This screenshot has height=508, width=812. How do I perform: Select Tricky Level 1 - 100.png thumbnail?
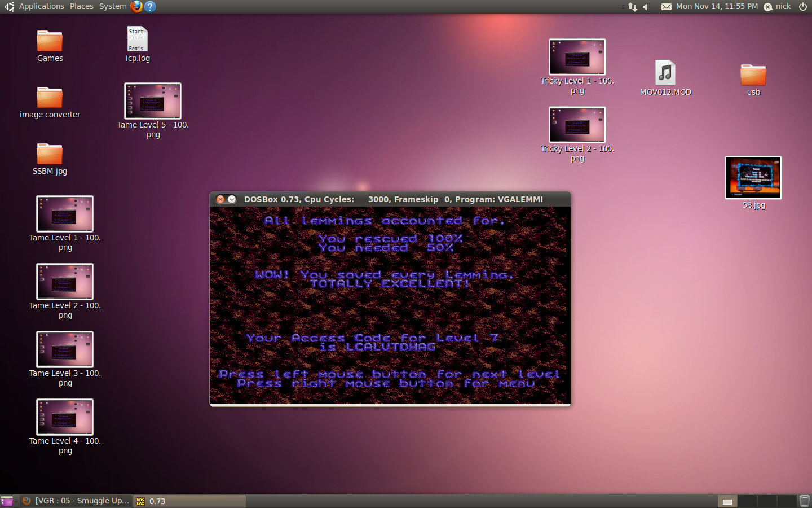577,57
